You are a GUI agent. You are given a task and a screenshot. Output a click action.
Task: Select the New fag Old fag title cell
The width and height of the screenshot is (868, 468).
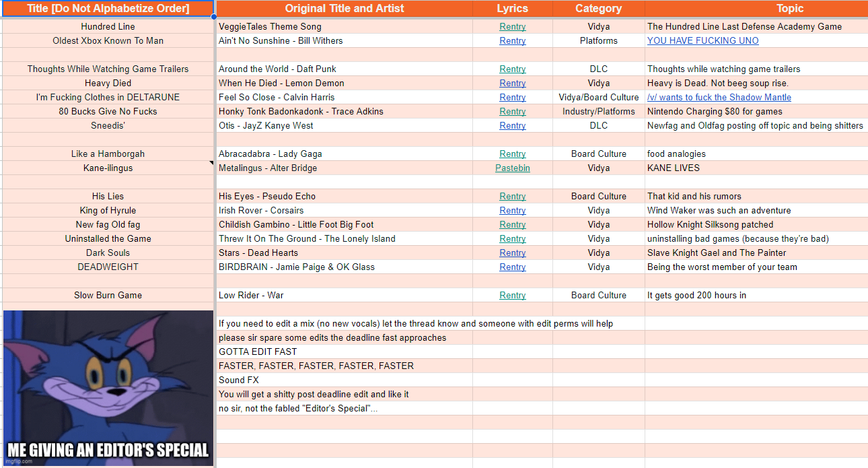(108, 225)
